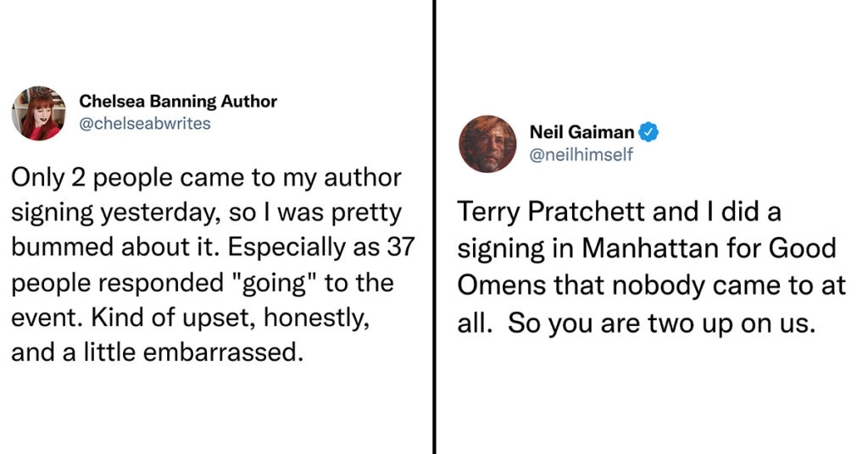Click the word "Manhattan" in Neil's tweet

tap(650, 248)
